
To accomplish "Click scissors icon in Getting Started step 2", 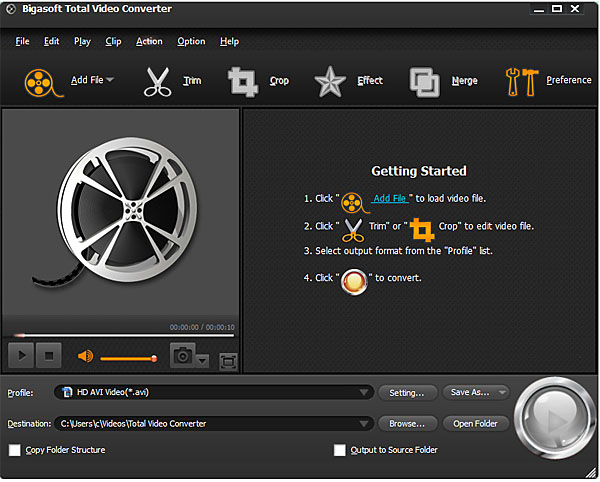I will (352, 230).
